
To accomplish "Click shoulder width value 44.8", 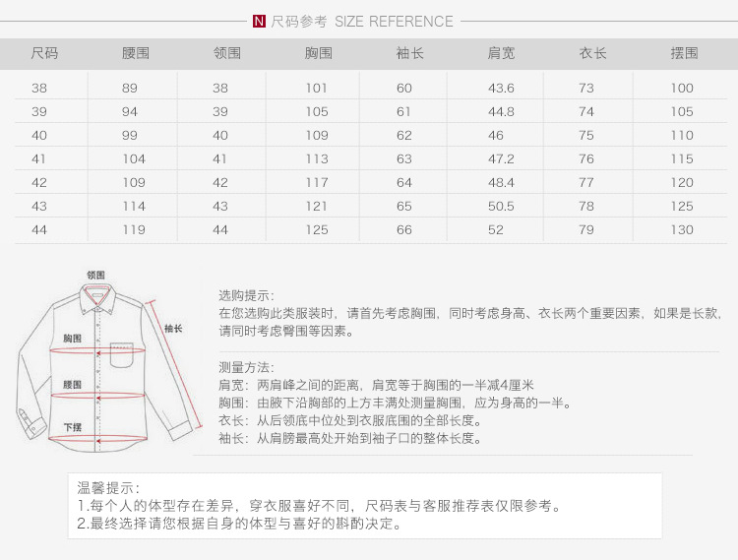I will tap(501, 111).
